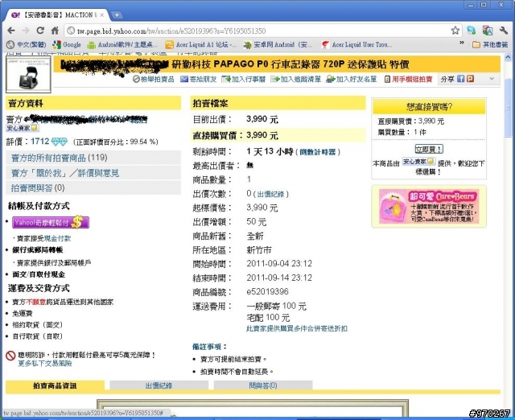This screenshot has width=515, height=420.
Task: Click the blue extension icon beside the star
Action: 472,31
